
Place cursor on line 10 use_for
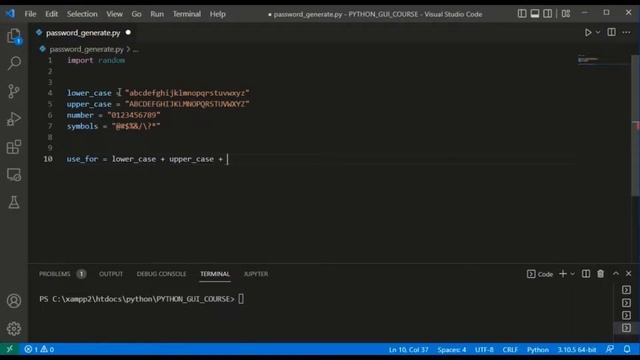click(82, 159)
